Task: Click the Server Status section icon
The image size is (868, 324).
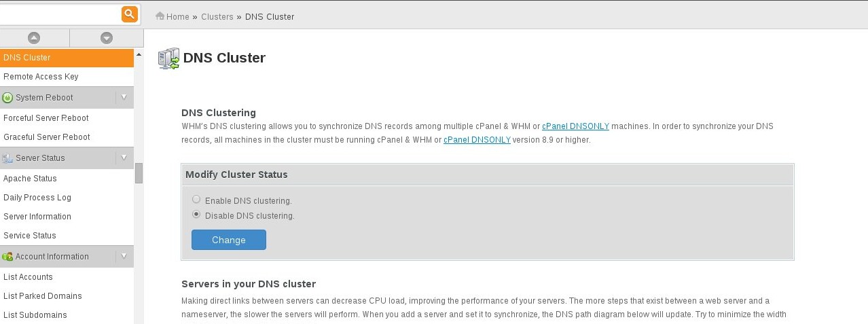Action: pyautogui.click(x=7, y=158)
